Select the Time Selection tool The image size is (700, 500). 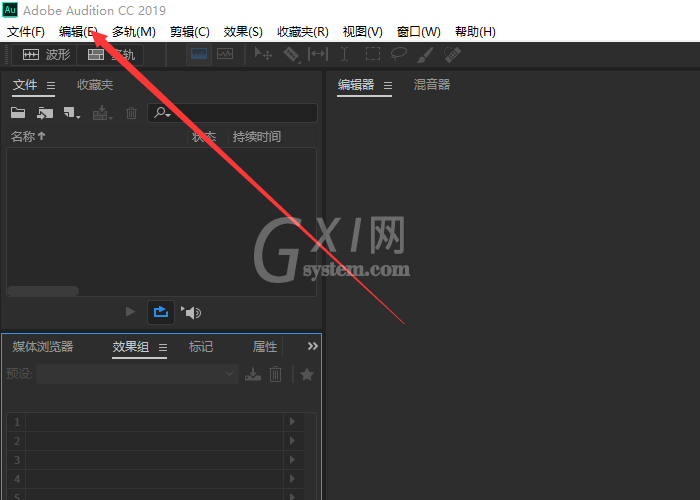[x=344, y=54]
